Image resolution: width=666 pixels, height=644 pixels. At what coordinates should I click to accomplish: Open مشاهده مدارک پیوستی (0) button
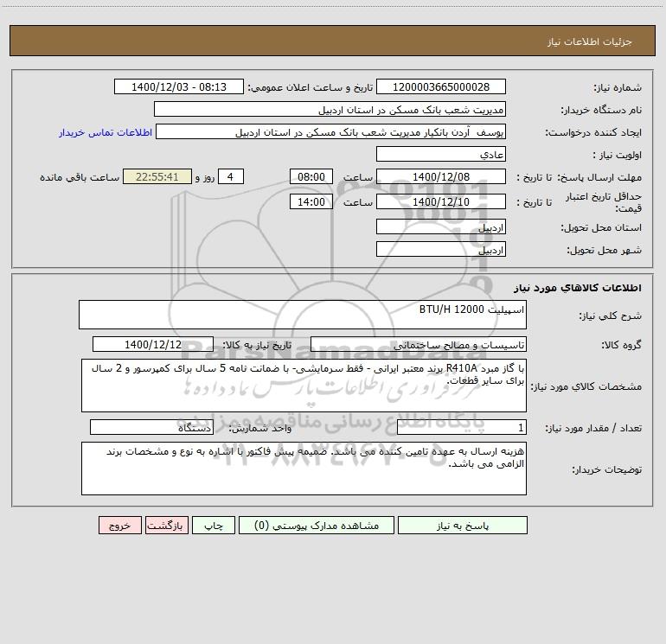tap(317, 525)
